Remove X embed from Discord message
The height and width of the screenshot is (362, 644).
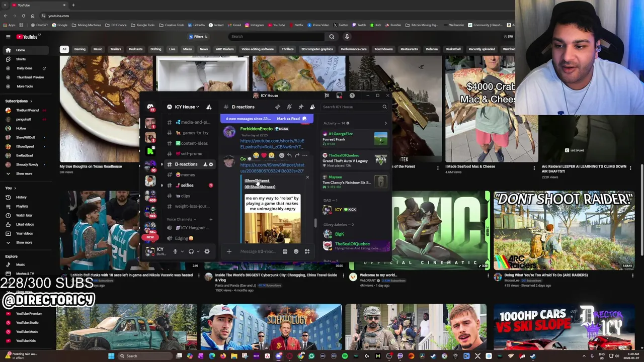click(x=307, y=177)
